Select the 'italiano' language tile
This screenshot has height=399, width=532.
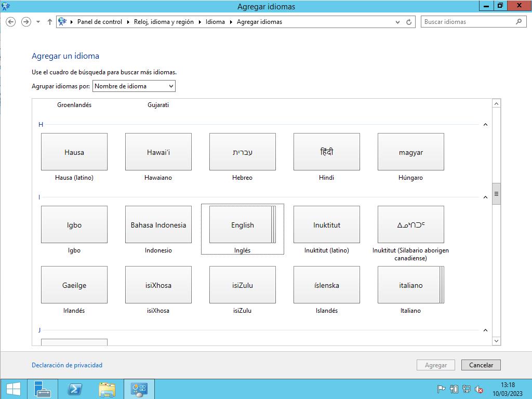point(410,285)
